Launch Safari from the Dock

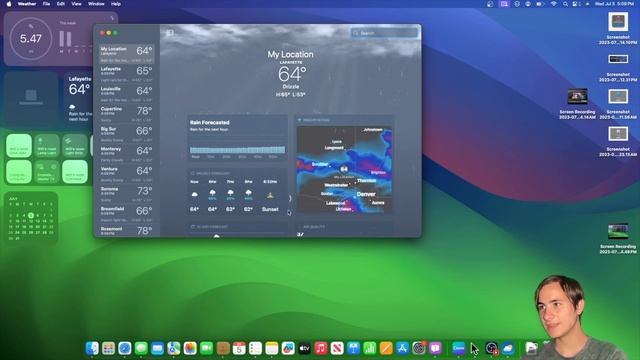[x=125, y=348]
